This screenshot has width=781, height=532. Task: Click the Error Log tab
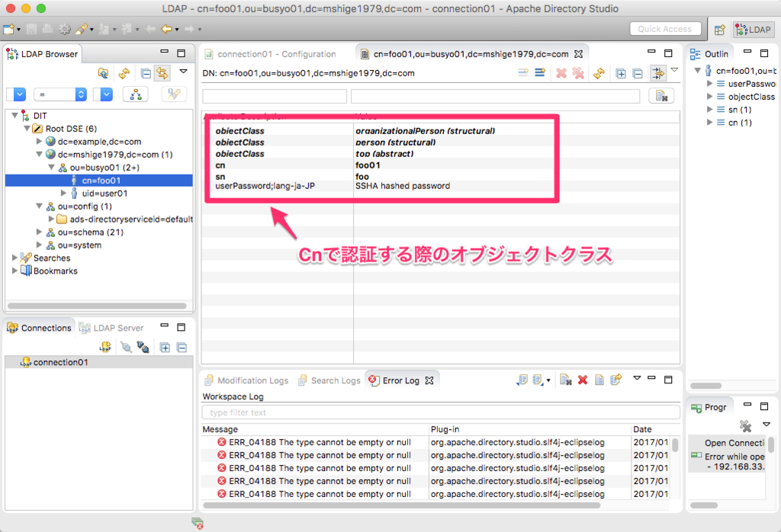coord(401,380)
